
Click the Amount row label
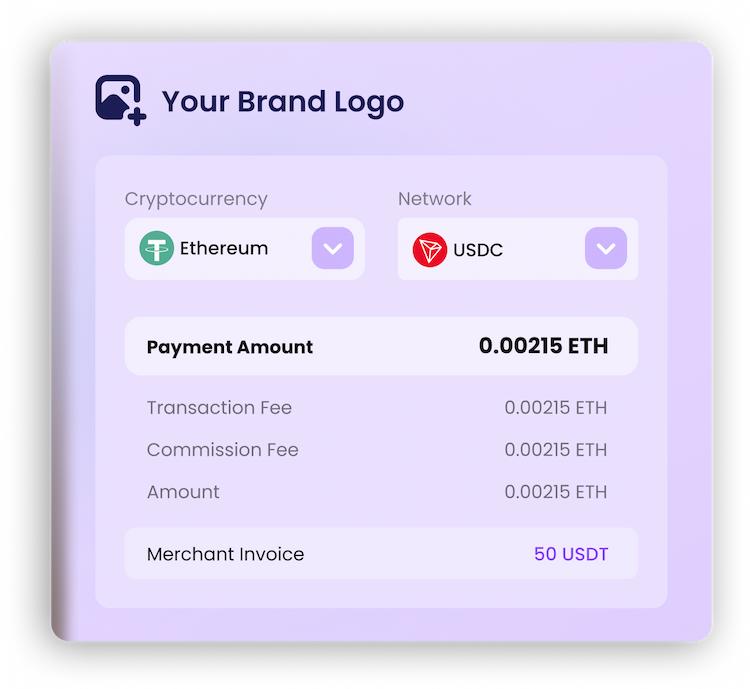pos(183,492)
